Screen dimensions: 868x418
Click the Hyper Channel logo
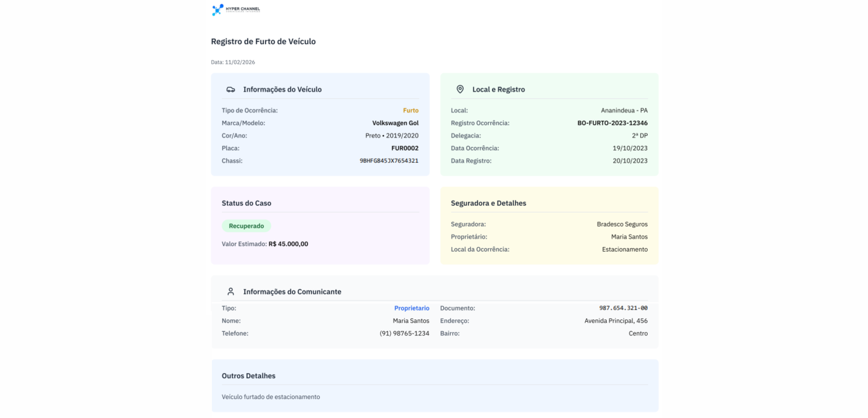[235, 10]
